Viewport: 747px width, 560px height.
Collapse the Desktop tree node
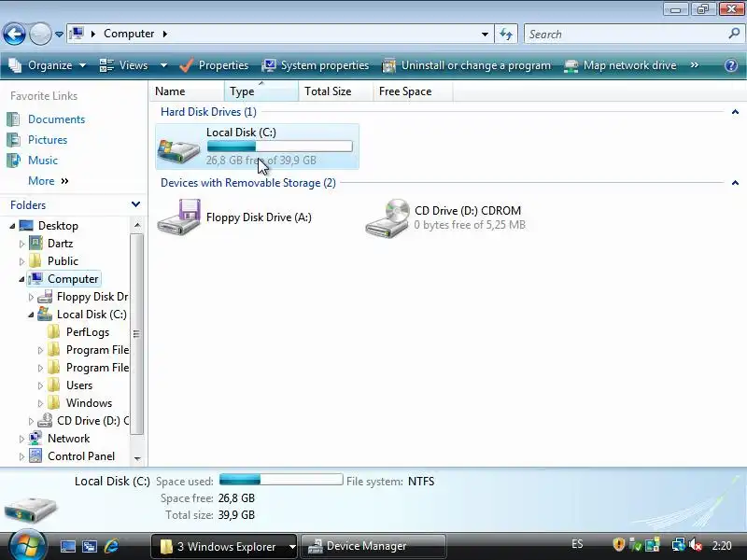click(12, 226)
